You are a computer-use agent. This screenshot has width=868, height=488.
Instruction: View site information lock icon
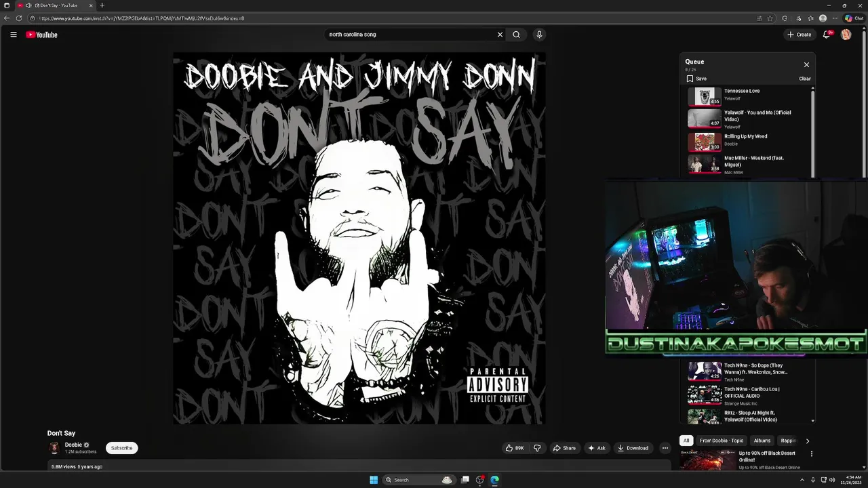32,18
